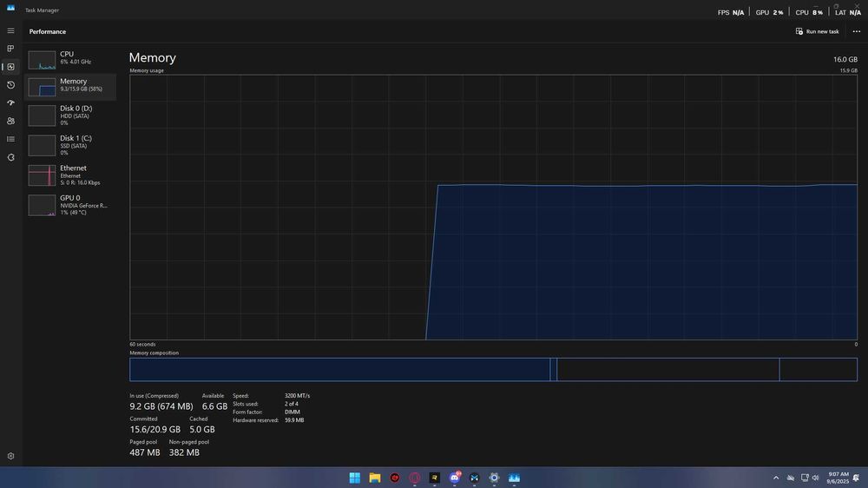
Task: Click the Paged pool 487 MB value
Action: pyautogui.click(x=144, y=452)
